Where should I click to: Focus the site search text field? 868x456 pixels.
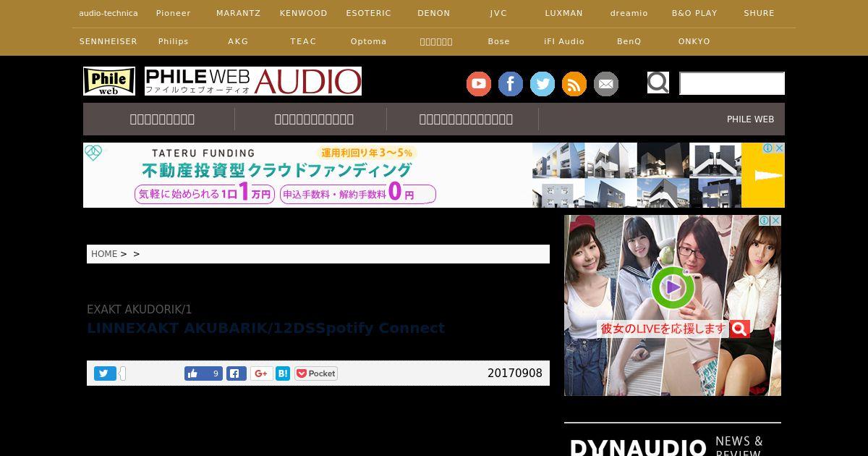pyautogui.click(x=732, y=83)
